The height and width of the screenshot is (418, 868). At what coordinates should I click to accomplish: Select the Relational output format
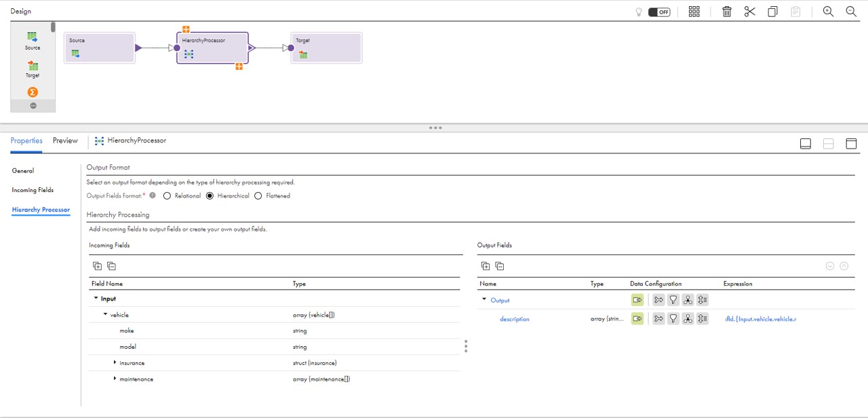pos(167,196)
